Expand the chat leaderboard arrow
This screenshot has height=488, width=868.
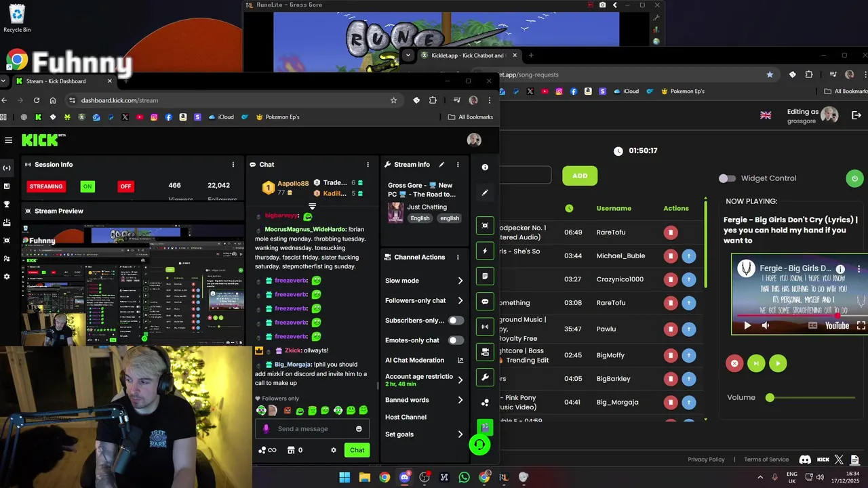(312, 206)
